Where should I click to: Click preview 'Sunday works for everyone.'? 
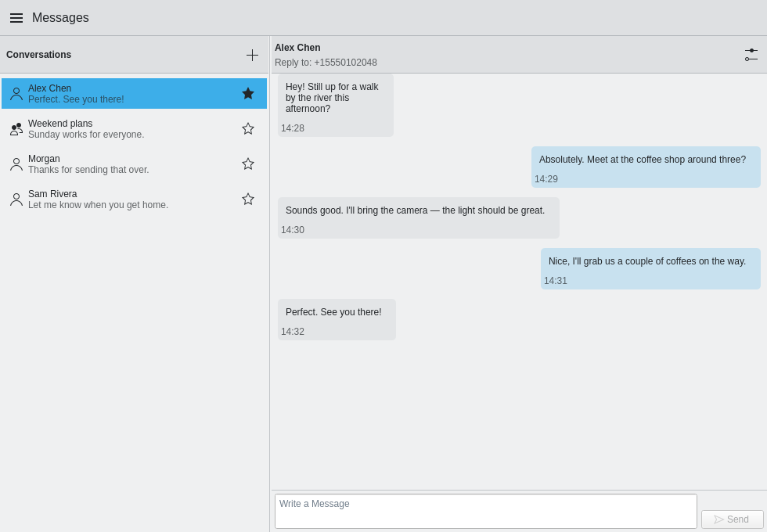pyautogui.click(x=86, y=135)
